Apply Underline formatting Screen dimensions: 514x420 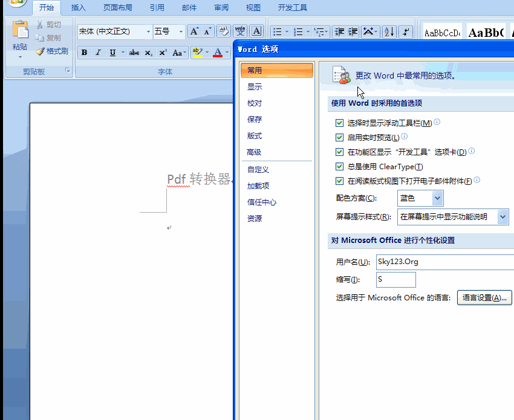coord(112,53)
